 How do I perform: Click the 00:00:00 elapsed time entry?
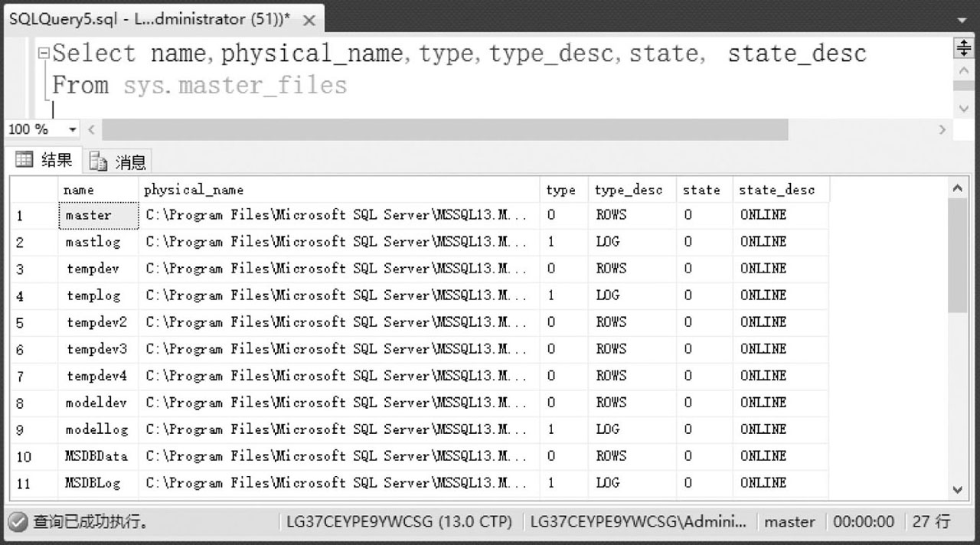tap(864, 522)
